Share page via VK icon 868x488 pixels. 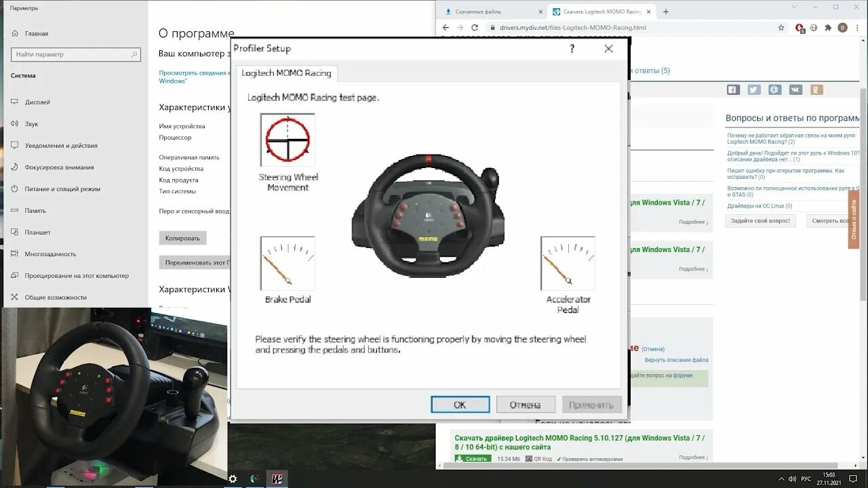pyautogui.click(x=795, y=89)
